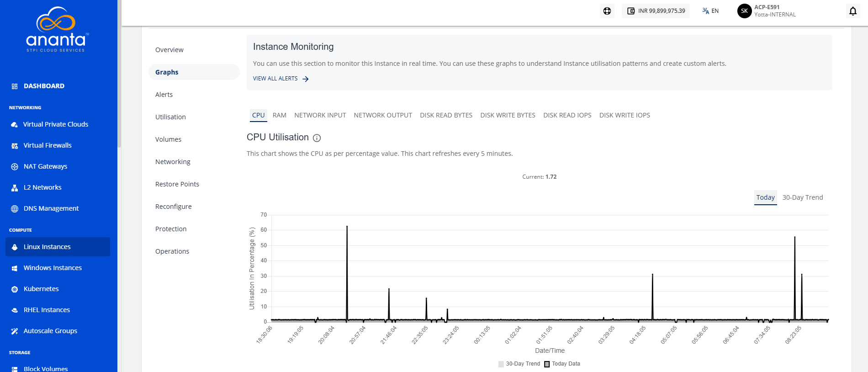Image resolution: width=868 pixels, height=372 pixels.
Task: Toggle the 30-Day Trend legend series
Action: coord(519,364)
